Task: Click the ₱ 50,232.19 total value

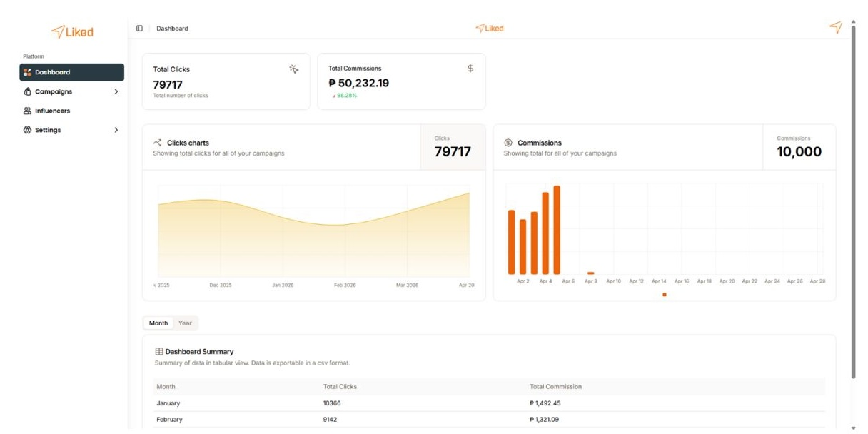Action: click(358, 83)
